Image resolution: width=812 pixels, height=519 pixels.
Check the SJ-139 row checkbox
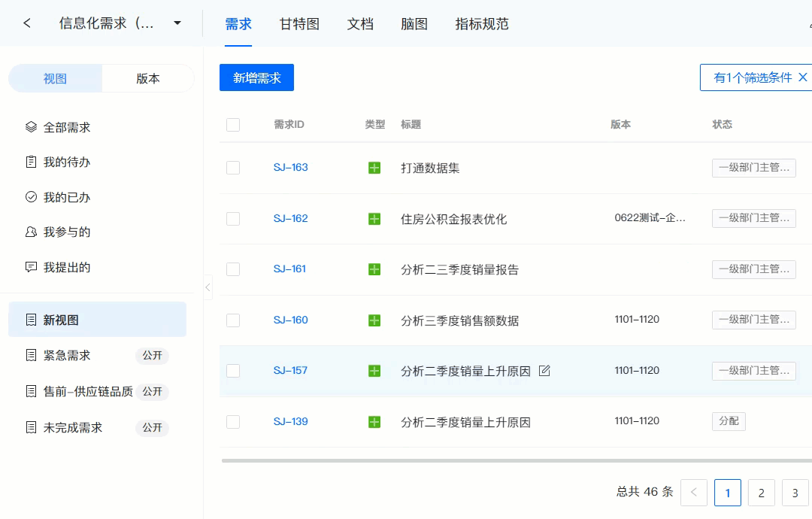click(x=233, y=422)
